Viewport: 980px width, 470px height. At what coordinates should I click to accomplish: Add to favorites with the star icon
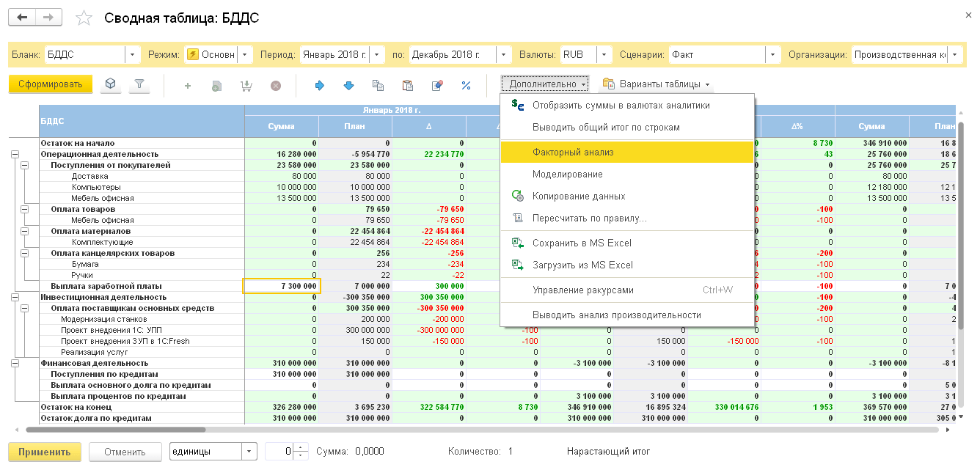84,18
